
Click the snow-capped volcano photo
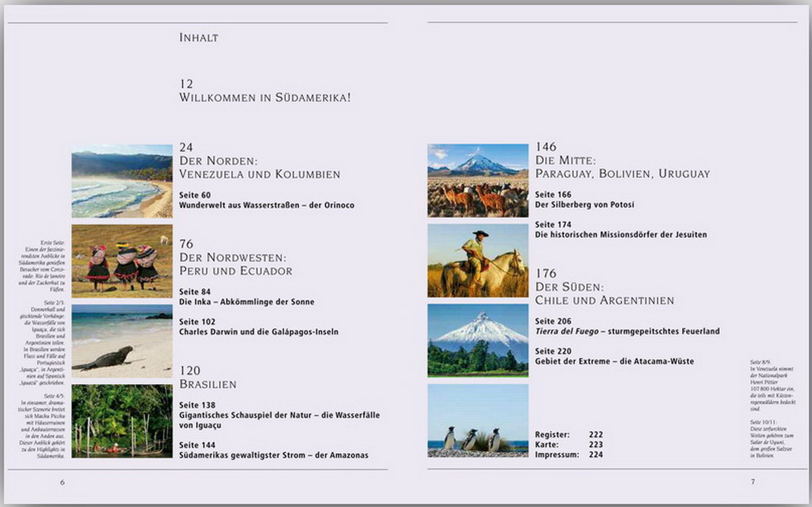pyautogui.click(x=477, y=341)
